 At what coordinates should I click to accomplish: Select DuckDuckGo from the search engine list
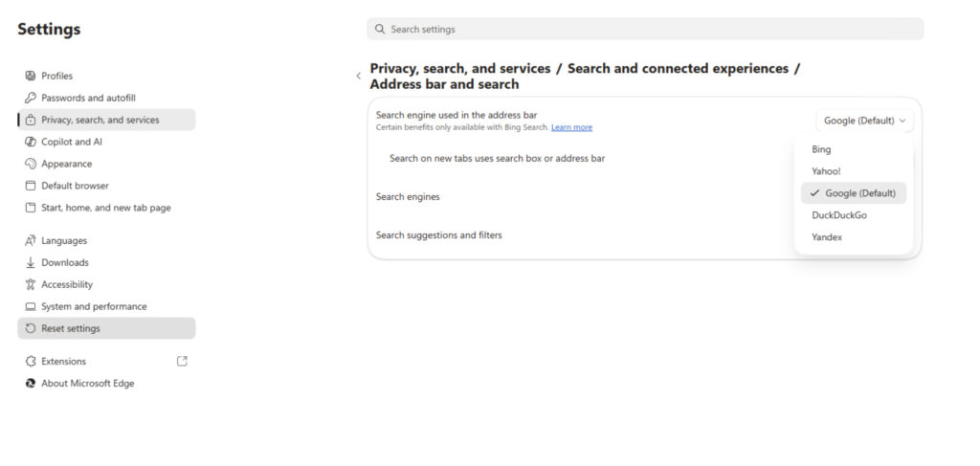pos(853,215)
